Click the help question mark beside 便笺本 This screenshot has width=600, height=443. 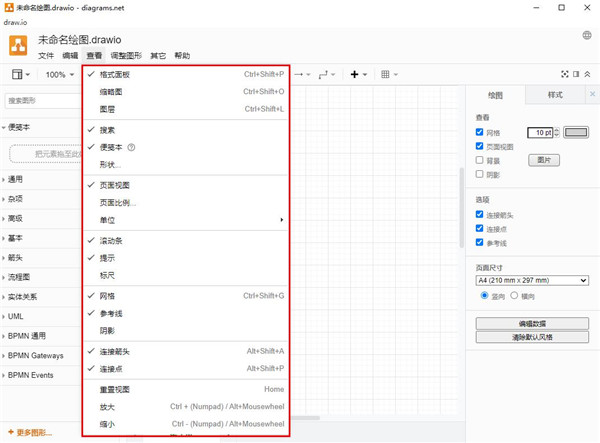tap(131, 147)
